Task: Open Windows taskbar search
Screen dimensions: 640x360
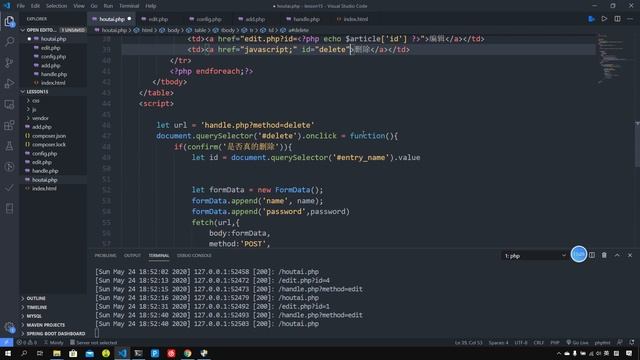Action: pos(24,353)
